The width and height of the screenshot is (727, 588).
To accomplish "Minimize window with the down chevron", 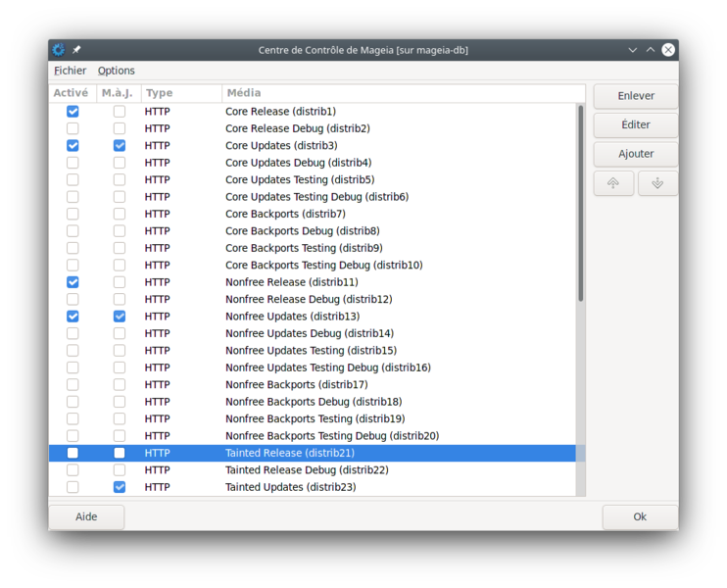I will [x=632, y=50].
